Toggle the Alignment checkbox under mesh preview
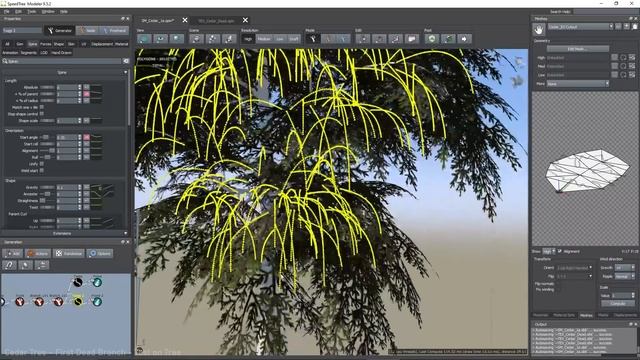The image size is (640, 360). click(x=560, y=251)
